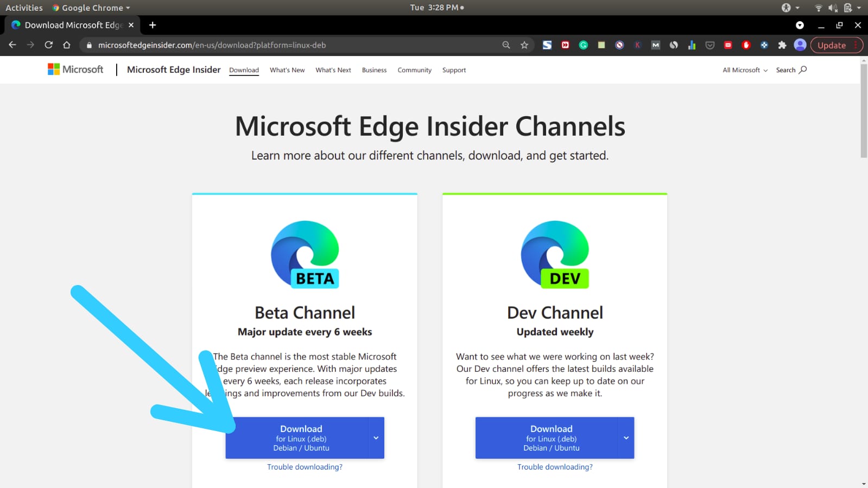868x488 pixels.
Task: Click the Edge Beta logo image
Action: tap(305, 255)
